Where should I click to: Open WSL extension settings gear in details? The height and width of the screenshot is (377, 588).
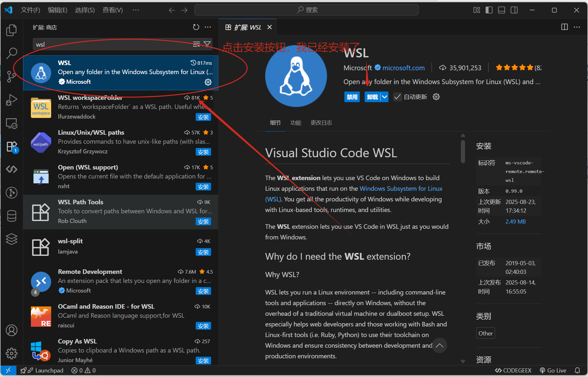point(436,97)
